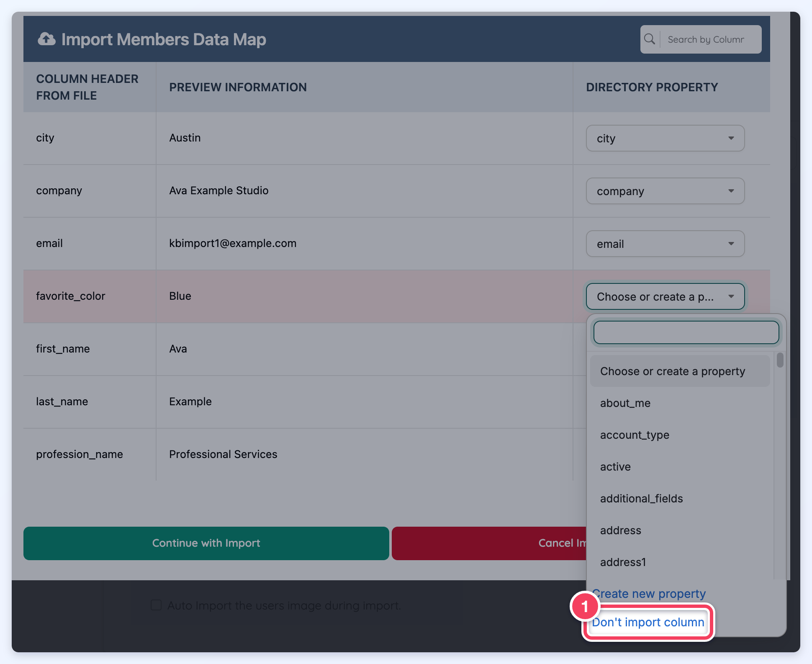The width and height of the screenshot is (812, 664).
Task: Open the company property dropdown
Action: 665,191
